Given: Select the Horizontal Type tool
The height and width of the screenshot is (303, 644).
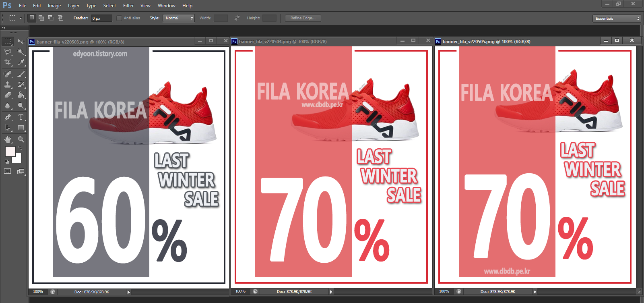Looking at the screenshot, I should coord(21,117).
